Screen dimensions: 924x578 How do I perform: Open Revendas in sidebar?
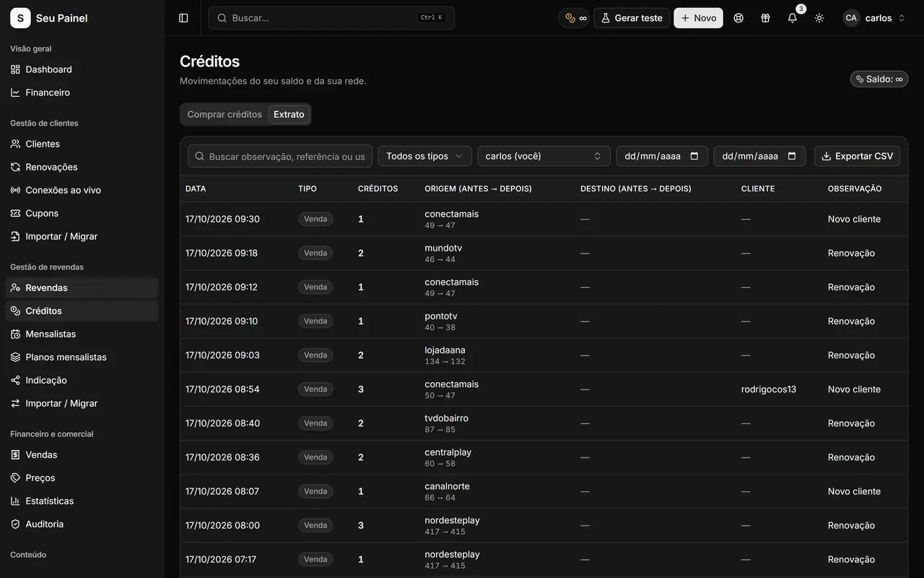click(x=82, y=288)
